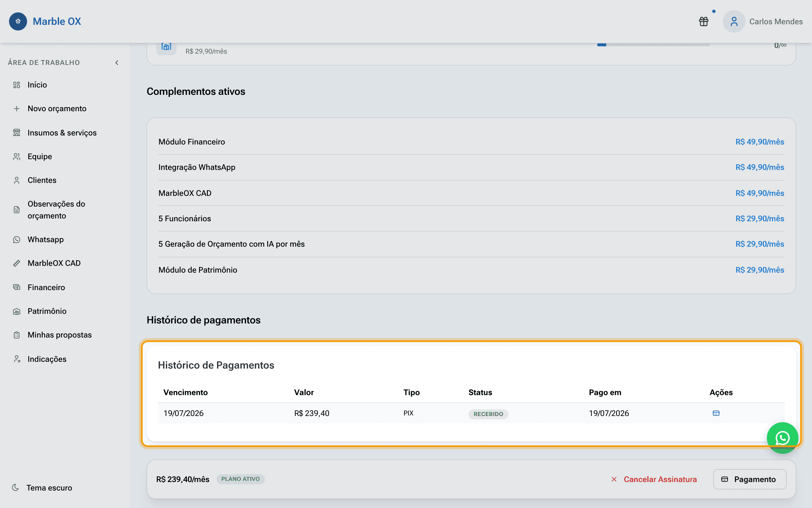Click the Patrimônio building icon
The image size is (812, 508).
17,312
